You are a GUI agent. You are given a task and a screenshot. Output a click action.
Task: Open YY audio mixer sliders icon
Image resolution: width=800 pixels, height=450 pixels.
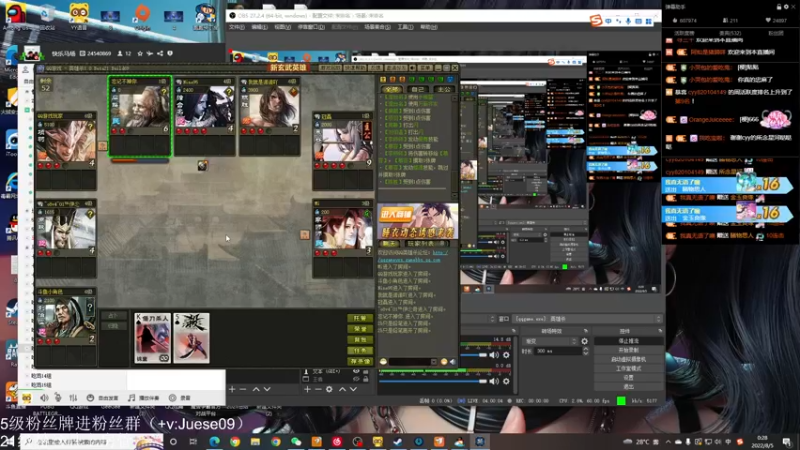point(73,397)
